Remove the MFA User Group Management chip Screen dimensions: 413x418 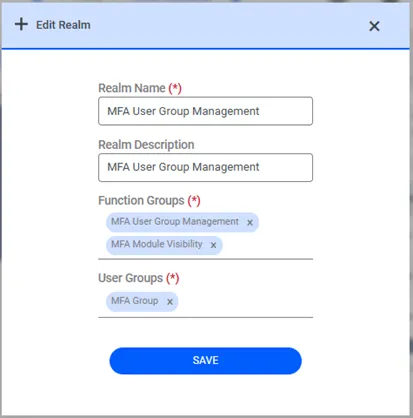[250, 223]
